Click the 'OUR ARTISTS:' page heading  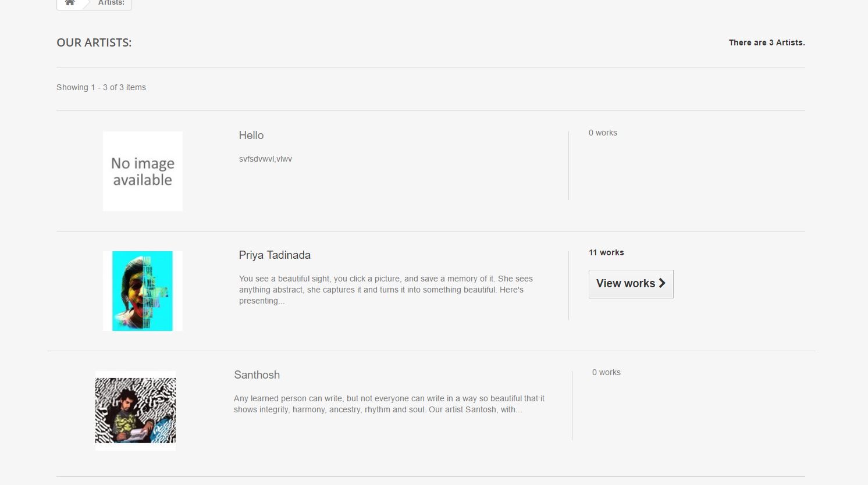[94, 43]
